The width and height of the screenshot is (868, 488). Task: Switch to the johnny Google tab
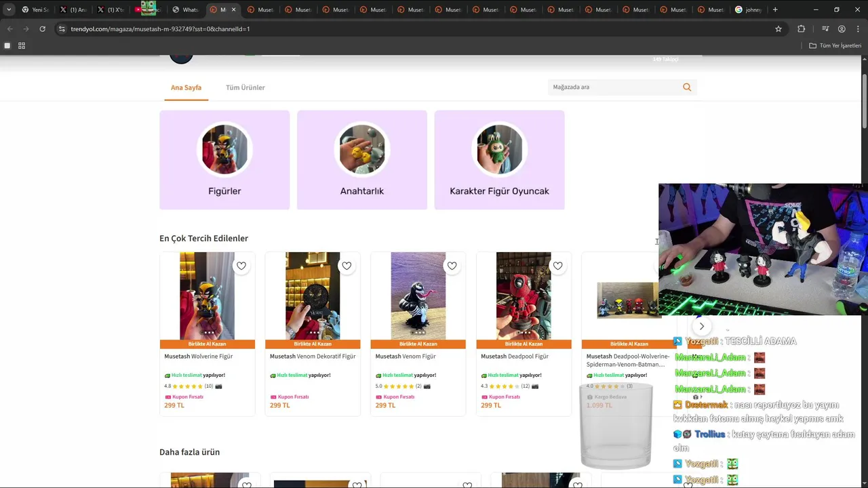pos(749,9)
